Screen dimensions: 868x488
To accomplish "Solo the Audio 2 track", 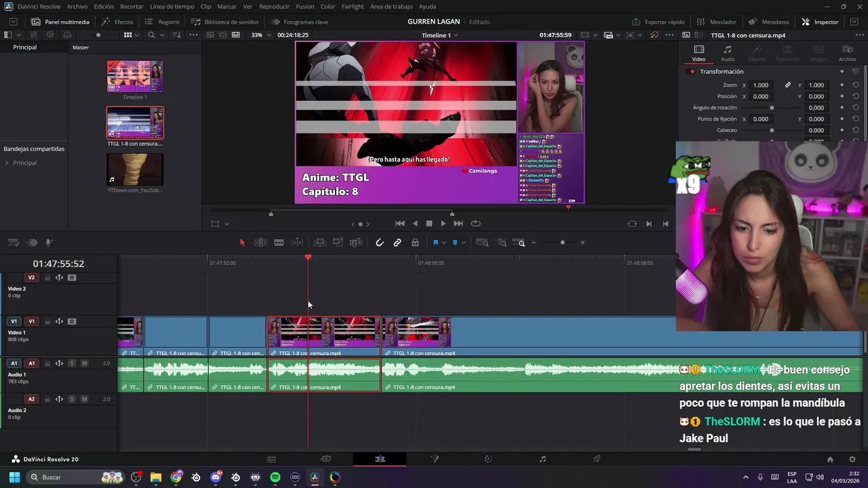I will [71, 399].
